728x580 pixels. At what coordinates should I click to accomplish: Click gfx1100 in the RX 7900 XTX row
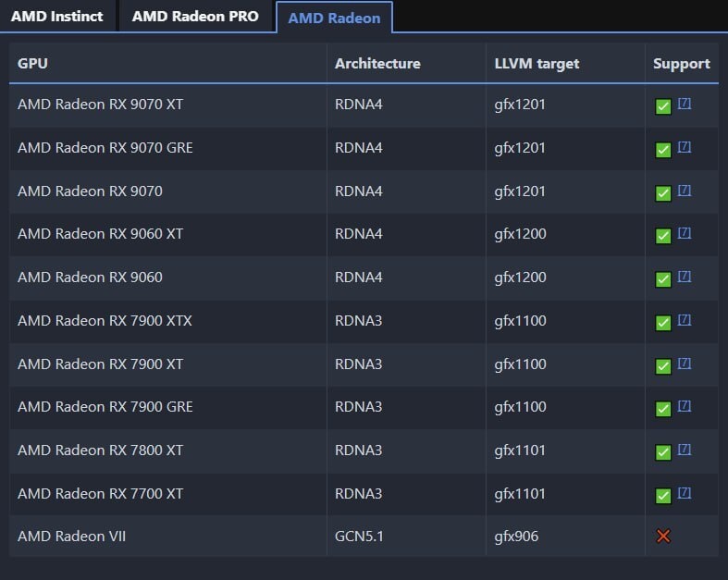(521, 321)
